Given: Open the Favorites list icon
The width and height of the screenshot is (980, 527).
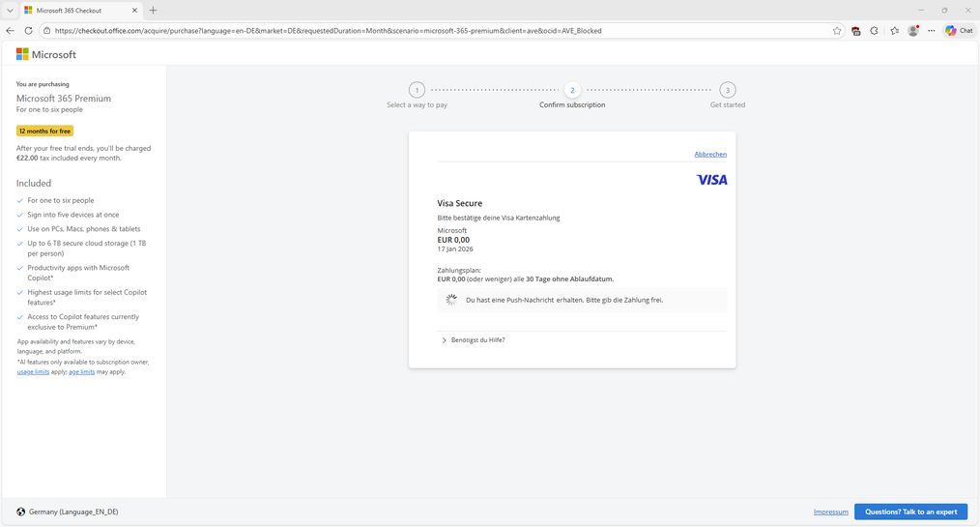Looking at the screenshot, I should point(894,30).
